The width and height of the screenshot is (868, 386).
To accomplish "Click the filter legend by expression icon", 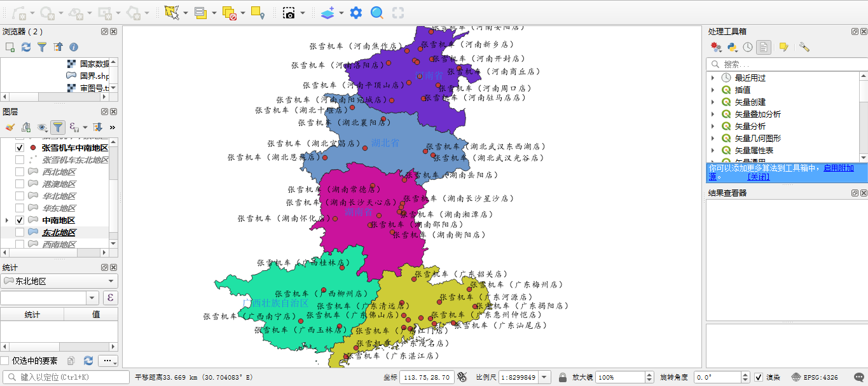I will coord(74,127).
